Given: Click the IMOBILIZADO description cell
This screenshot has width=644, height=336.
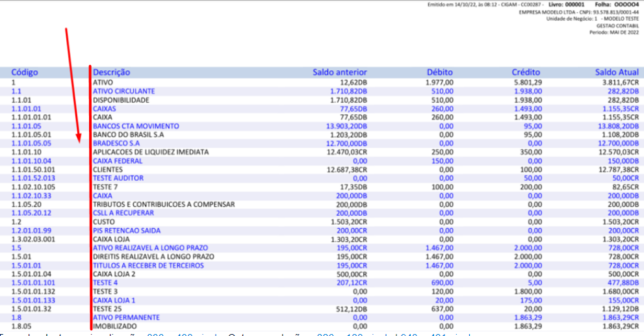Looking at the screenshot, I should click(x=115, y=326).
